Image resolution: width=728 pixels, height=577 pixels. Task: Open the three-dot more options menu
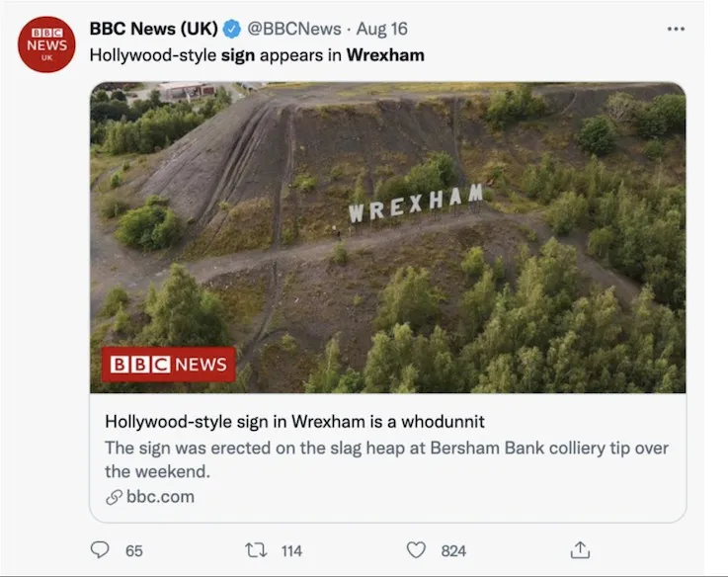[x=676, y=29]
